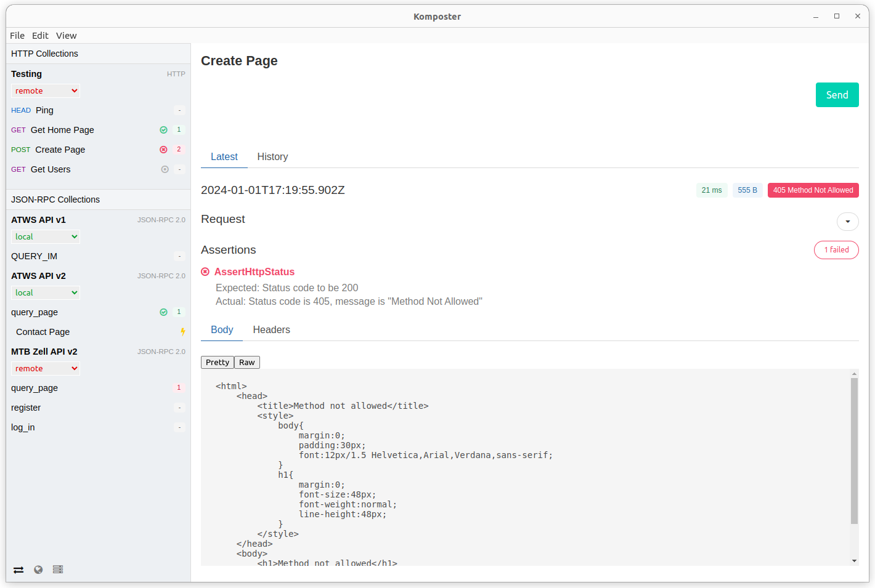Select the HEAD Ping request

pos(98,110)
